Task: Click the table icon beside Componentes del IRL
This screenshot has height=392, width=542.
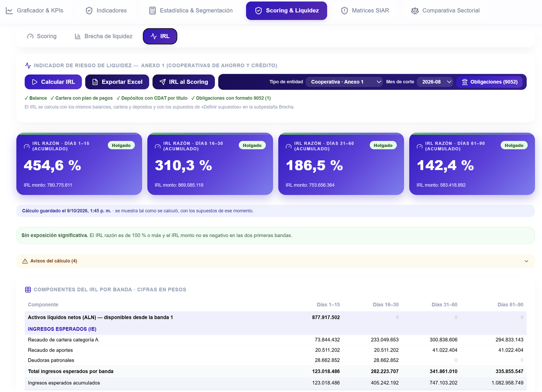Action: [x=28, y=289]
